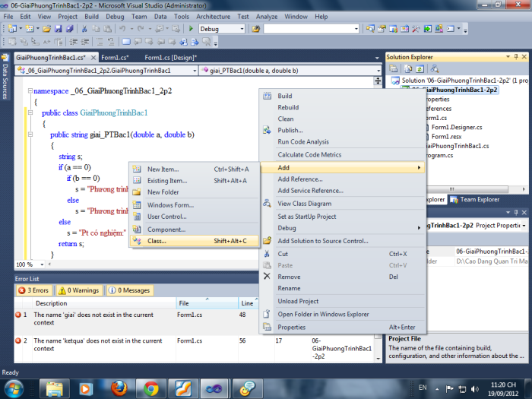Image resolution: width=532 pixels, height=399 pixels.
Task: Sort errors by the Description column header
Action: click(104, 303)
